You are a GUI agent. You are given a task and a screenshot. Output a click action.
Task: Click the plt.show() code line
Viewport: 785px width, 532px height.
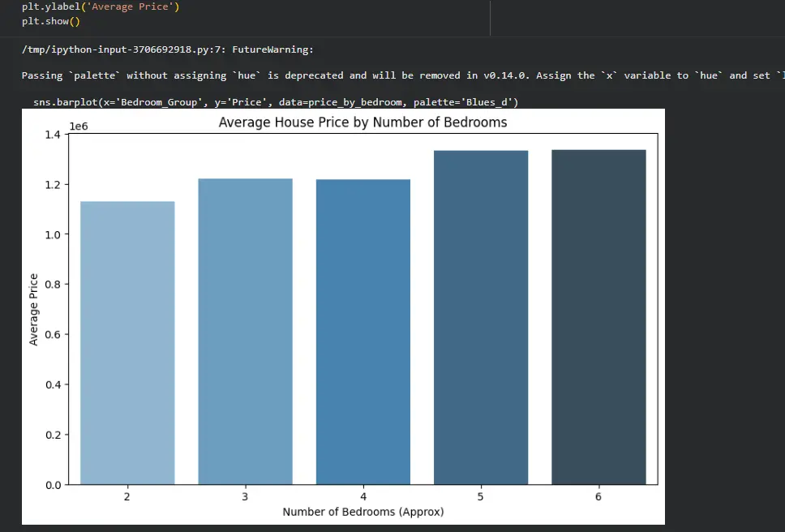[x=50, y=22]
